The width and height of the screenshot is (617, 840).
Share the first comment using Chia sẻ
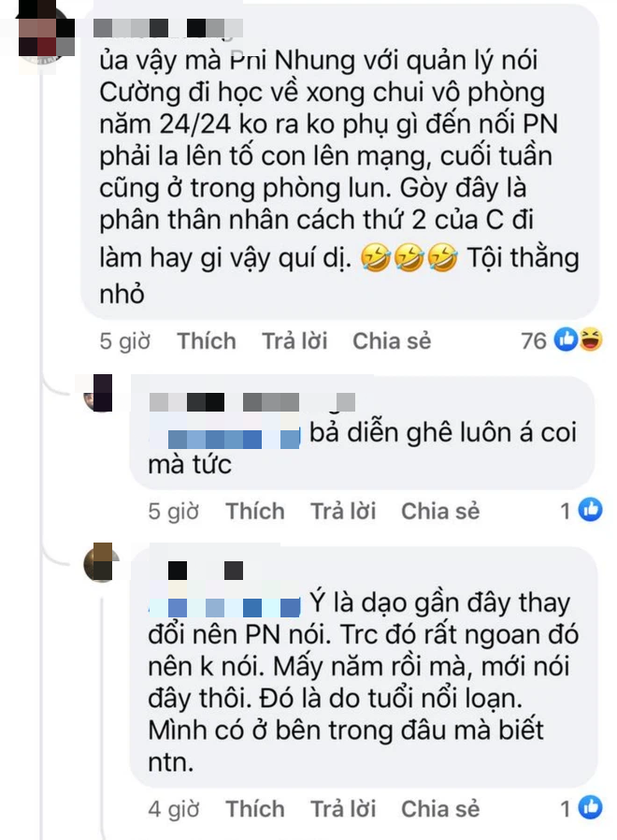392,340
